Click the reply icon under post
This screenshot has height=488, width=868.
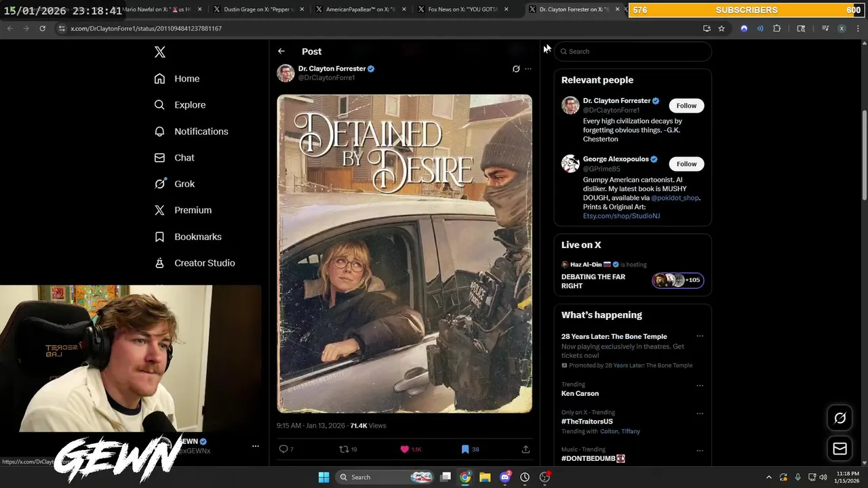pos(283,449)
